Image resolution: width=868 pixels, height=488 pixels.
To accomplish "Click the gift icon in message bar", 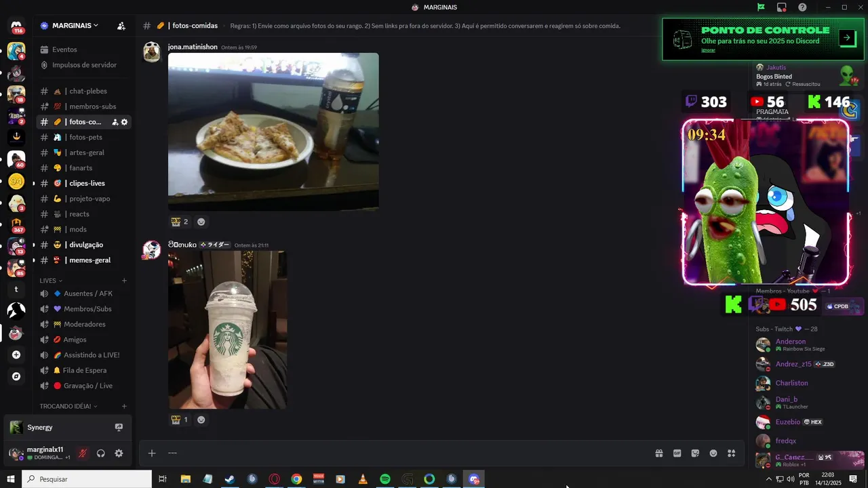I will tap(658, 453).
